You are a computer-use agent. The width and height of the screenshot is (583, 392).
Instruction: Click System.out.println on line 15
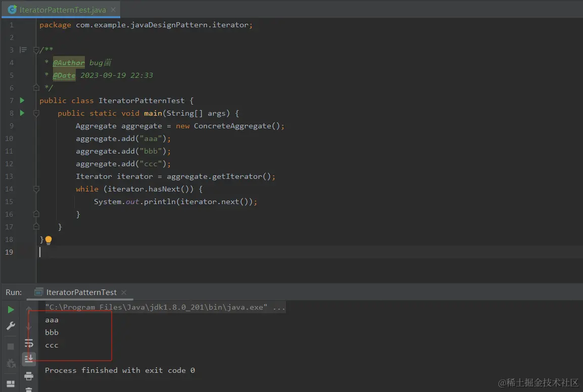(135, 202)
